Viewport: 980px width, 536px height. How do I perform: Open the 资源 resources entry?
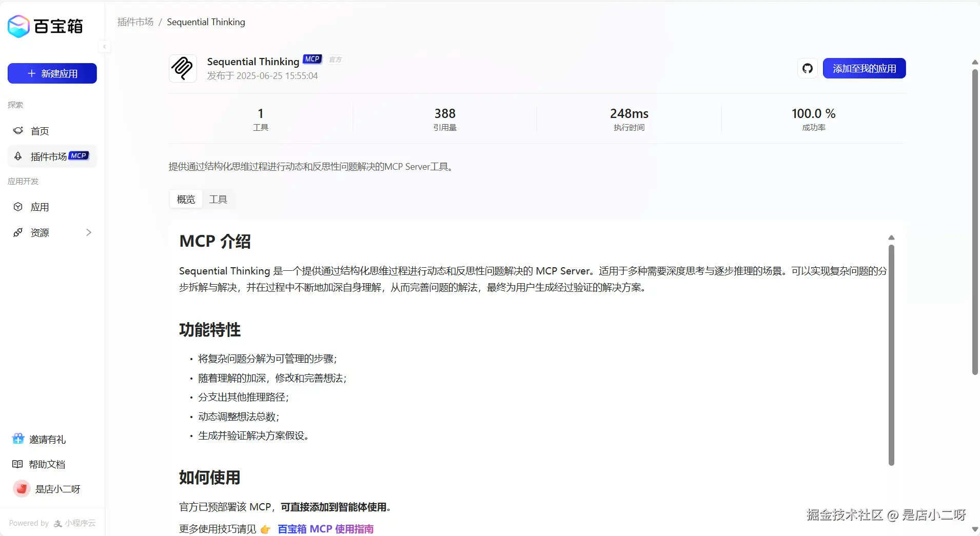(x=52, y=232)
